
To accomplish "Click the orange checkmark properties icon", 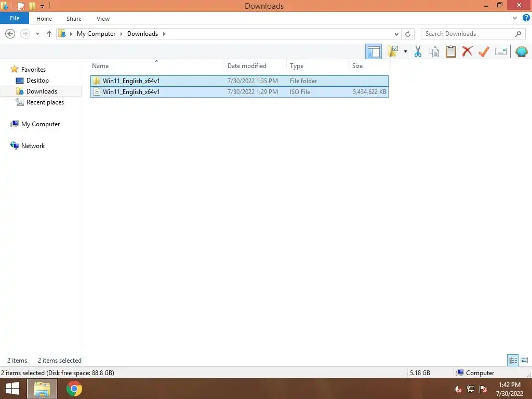I will 484,51.
